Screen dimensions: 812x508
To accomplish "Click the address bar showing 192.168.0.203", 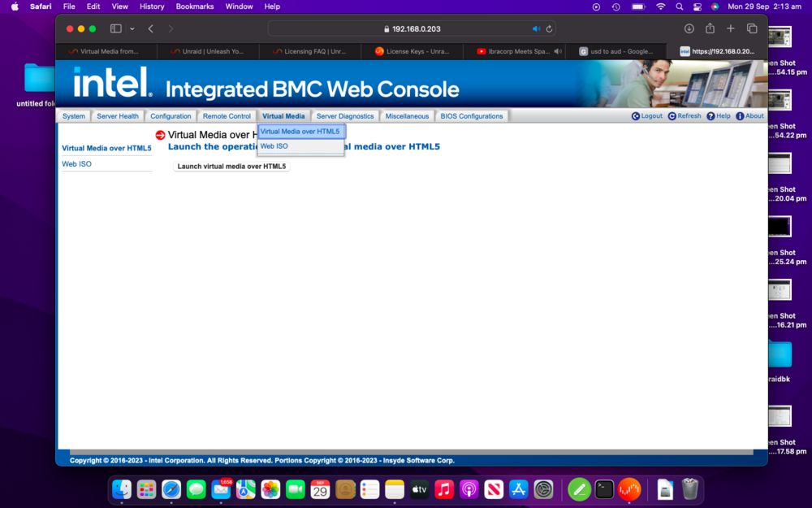I will point(412,29).
